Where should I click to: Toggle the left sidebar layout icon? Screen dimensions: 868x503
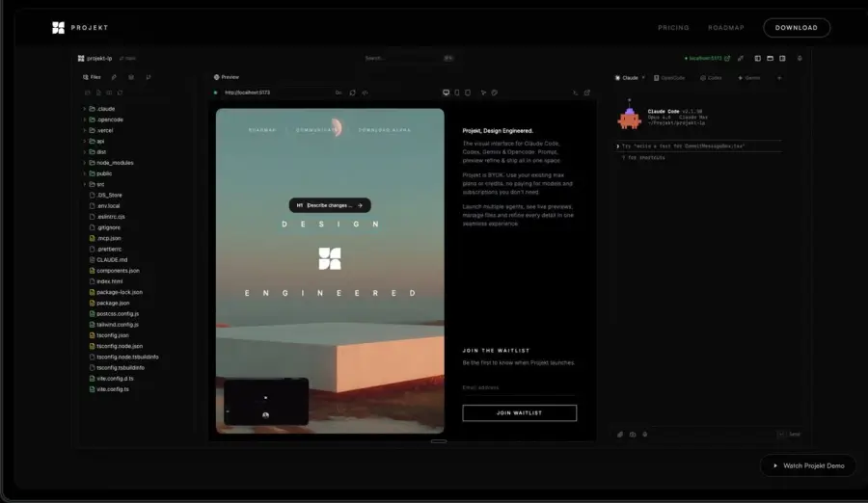[757, 58]
